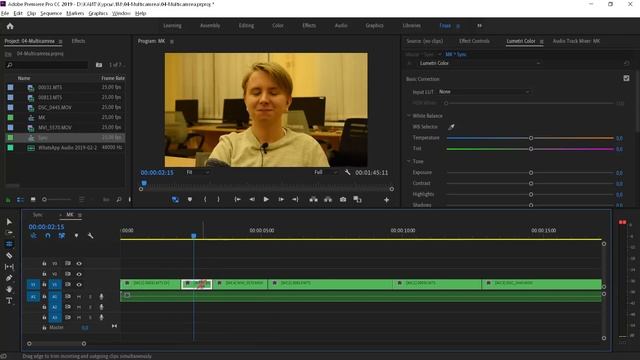Show more workspaces overflow arrows

click(479, 26)
